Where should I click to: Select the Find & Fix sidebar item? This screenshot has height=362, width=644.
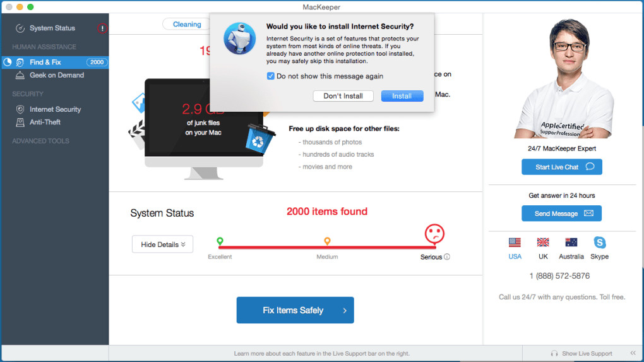click(x=55, y=63)
